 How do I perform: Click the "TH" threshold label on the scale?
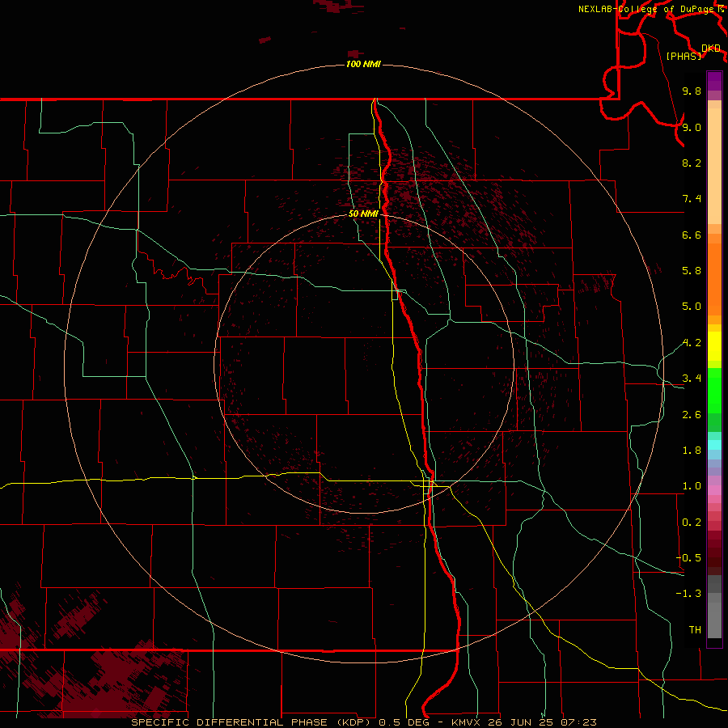695,630
